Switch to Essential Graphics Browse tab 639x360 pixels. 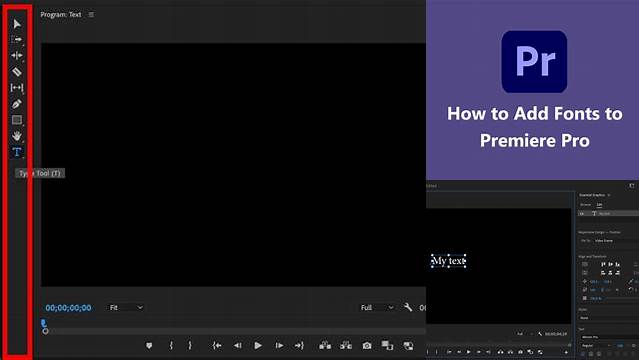(x=585, y=205)
